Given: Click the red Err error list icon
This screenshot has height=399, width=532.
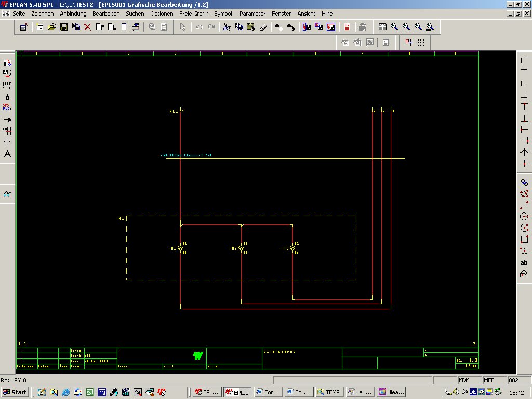Looking at the screenshot, I should (347, 27).
